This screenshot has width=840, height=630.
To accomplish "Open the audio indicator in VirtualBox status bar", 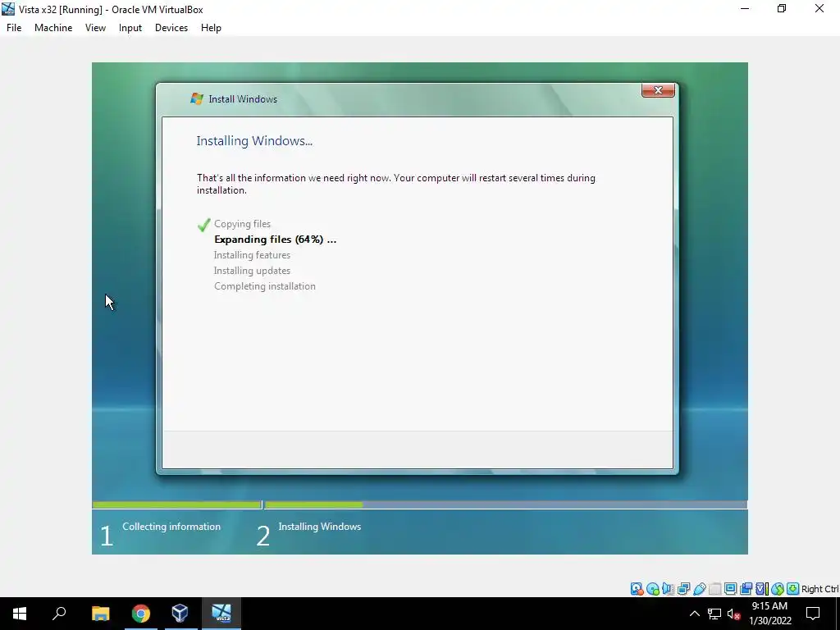I will pos(668,589).
